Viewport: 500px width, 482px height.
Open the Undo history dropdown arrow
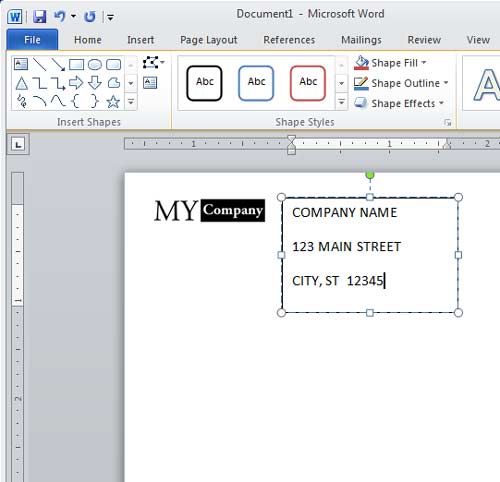73,16
